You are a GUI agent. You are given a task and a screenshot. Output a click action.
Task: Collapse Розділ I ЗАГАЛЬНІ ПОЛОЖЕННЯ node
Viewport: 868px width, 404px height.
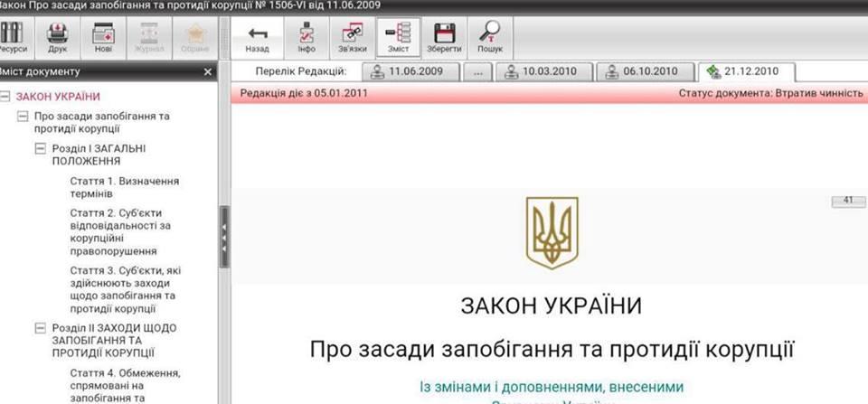click(x=40, y=148)
